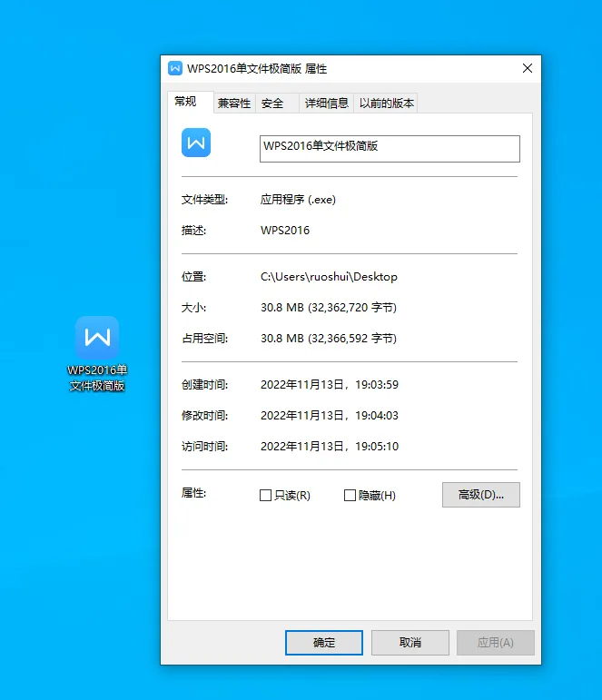
Task: Close the properties dialog with the X
Action: click(x=528, y=68)
